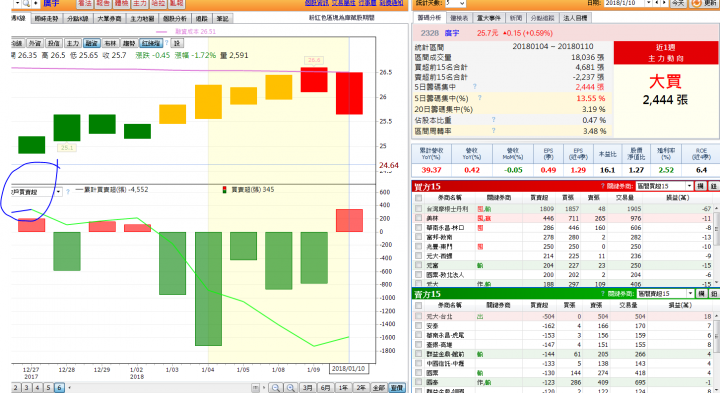Select the 1/04 green net-sell bar
This screenshot has height=393, width=720.
tap(208, 289)
